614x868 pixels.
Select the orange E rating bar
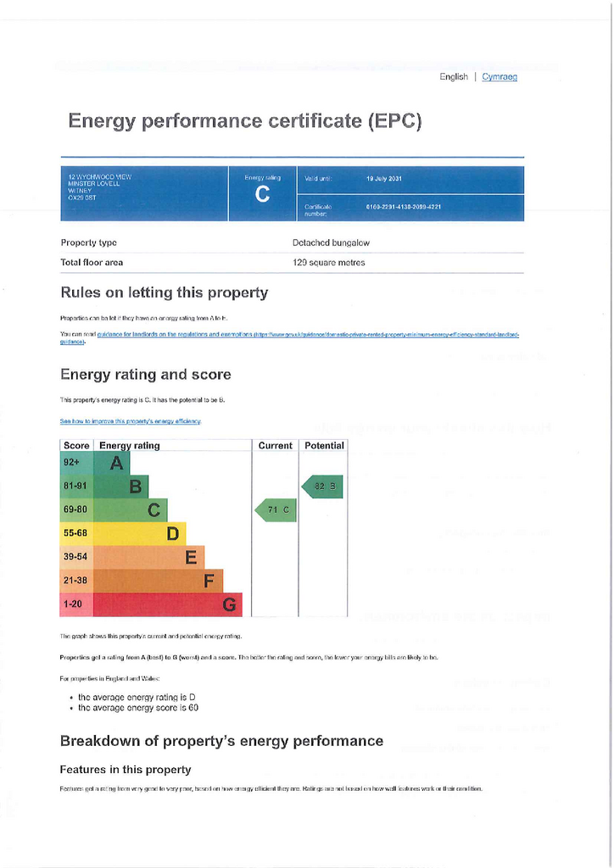149,557
